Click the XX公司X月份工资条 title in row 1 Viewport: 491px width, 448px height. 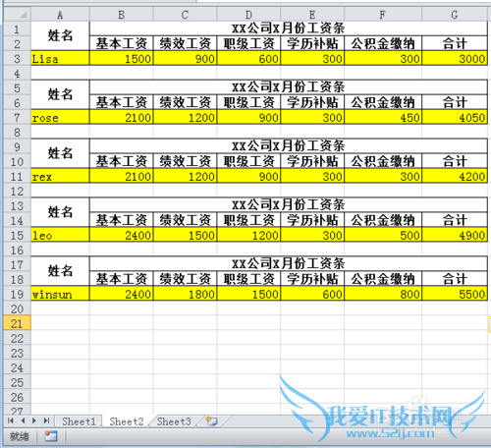[289, 28]
